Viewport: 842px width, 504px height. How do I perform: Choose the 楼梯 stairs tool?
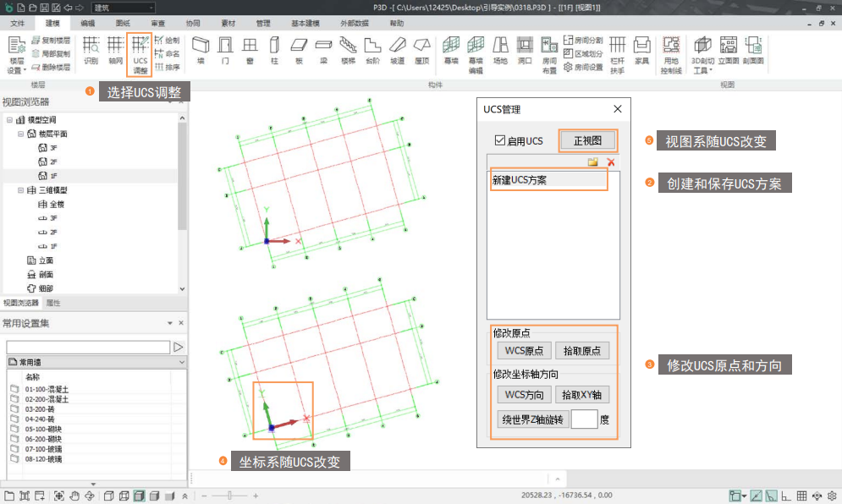tap(348, 51)
